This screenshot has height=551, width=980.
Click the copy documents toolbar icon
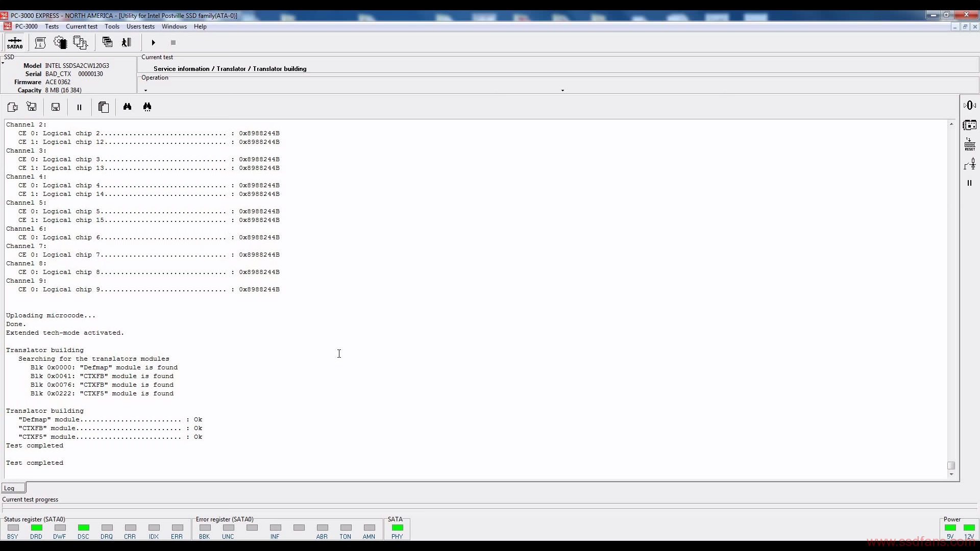(81, 42)
